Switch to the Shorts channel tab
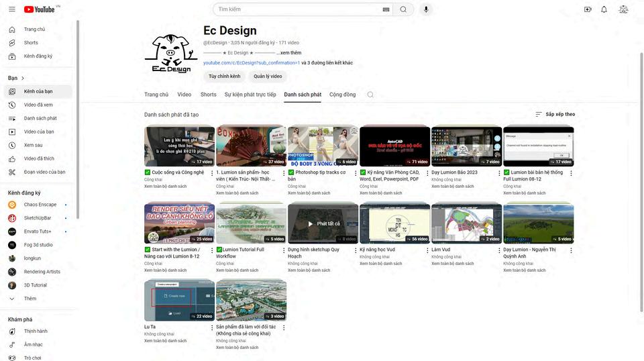Viewport: 644px width, 361px height. (x=208, y=95)
